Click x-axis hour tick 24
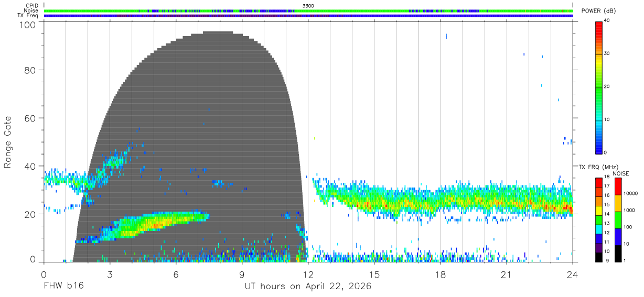The image size is (644, 297). click(x=573, y=275)
